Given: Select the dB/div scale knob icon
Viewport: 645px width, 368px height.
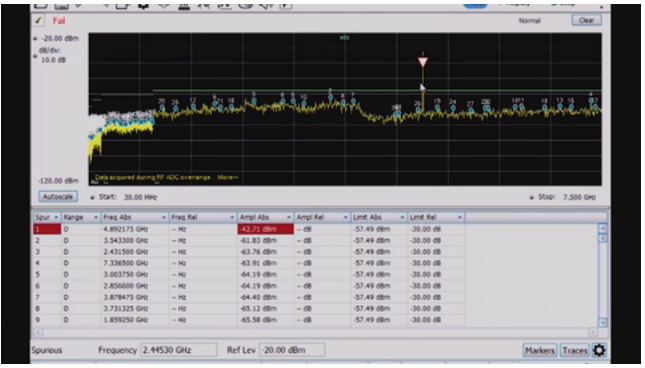Looking at the screenshot, I should (35, 56).
